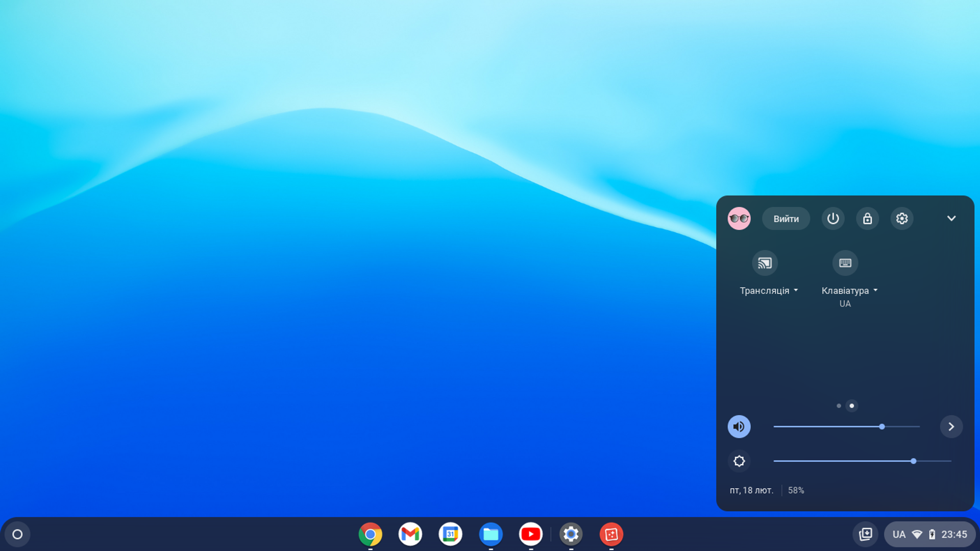Expand the Трансляція dropdown label
980x551 pixels.
769,291
